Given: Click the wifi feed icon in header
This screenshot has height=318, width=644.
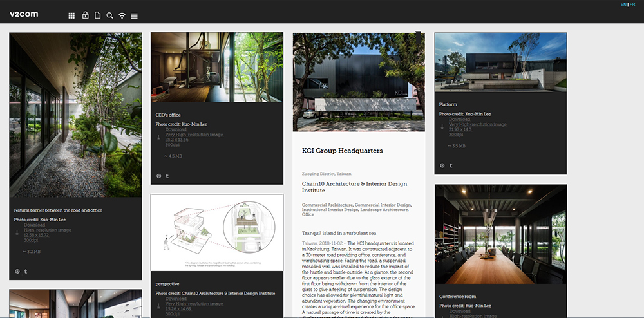Looking at the screenshot, I should [122, 15].
